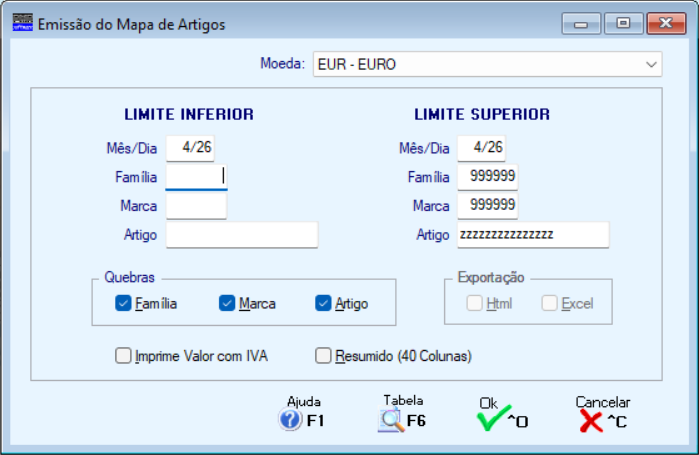Toggle the Artigo break checkbox
The image size is (699, 455).
[323, 303]
